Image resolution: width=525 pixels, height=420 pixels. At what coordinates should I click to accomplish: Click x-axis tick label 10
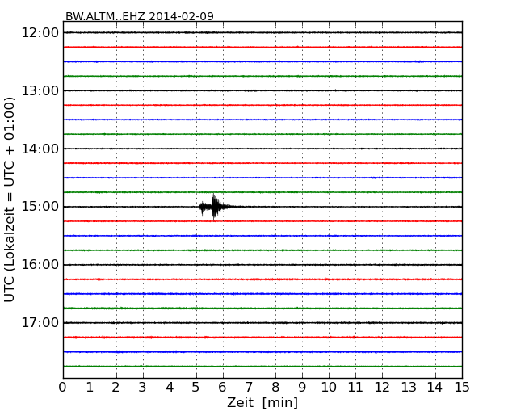tap(329, 387)
